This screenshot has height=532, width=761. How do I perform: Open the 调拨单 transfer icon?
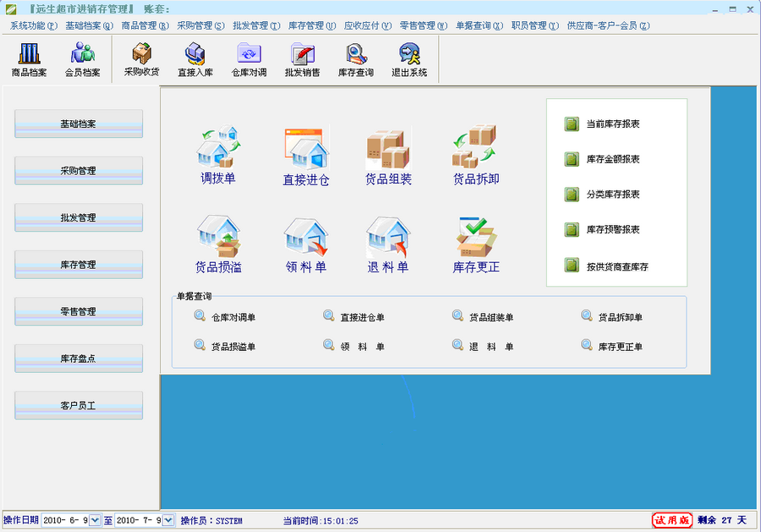tap(218, 155)
